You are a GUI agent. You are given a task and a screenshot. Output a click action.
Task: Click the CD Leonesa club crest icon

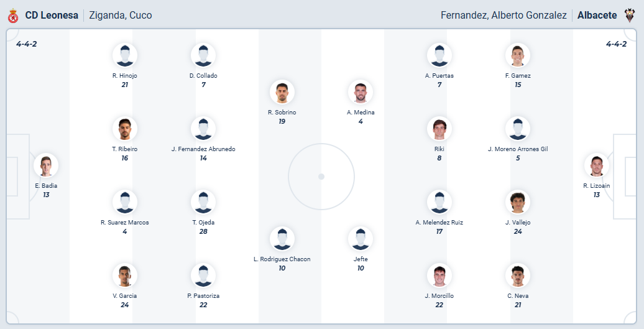click(x=13, y=16)
